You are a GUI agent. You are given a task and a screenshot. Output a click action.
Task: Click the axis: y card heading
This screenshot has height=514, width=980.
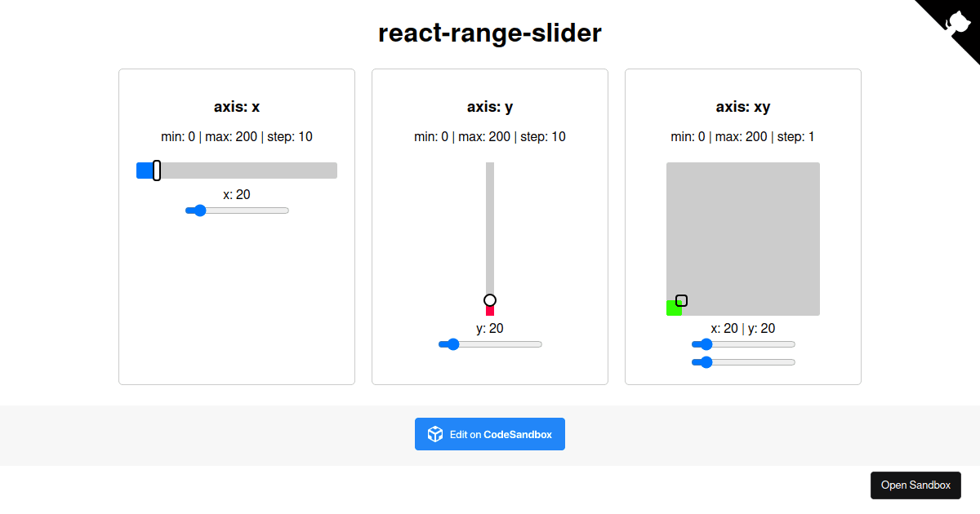[x=489, y=107]
